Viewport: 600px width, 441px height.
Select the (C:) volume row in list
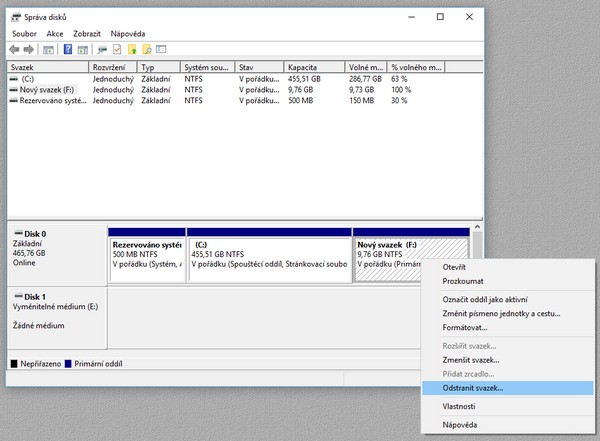point(28,77)
